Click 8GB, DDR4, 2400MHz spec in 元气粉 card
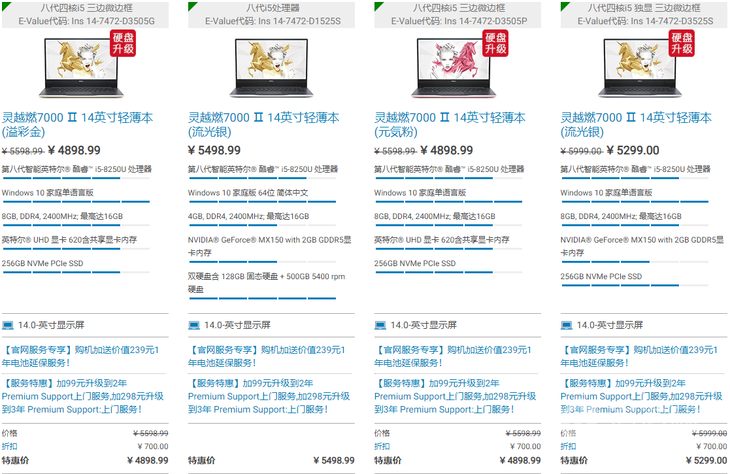This screenshot has height=474, width=730. pyautogui.click(x=435, y=217)
